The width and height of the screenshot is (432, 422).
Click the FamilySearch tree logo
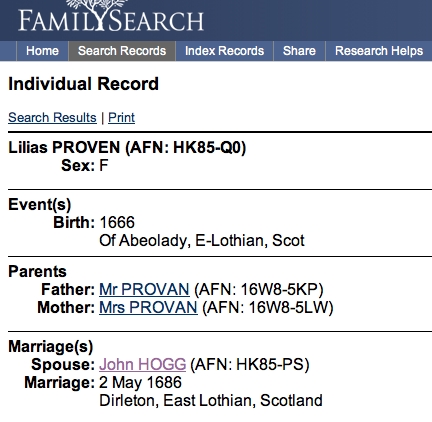tap(111, 17)
